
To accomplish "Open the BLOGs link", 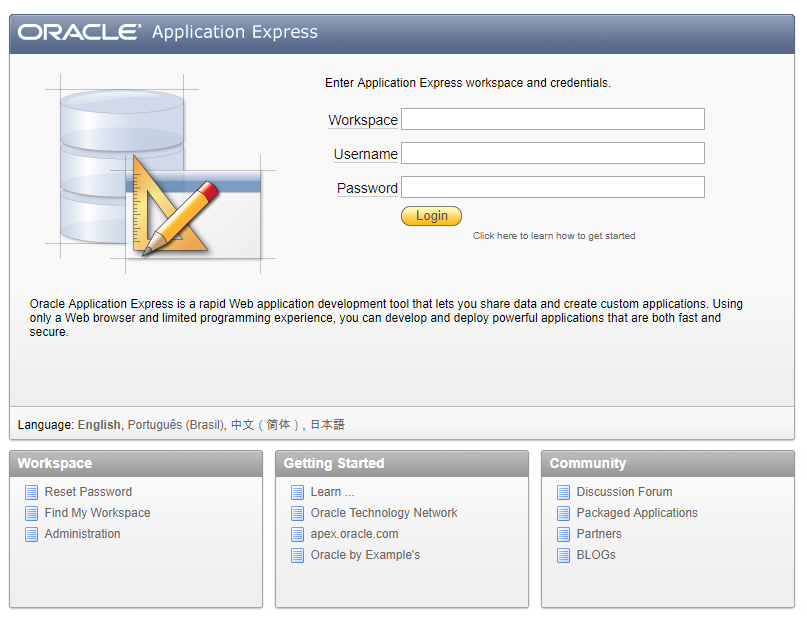I will coord(595,555).
